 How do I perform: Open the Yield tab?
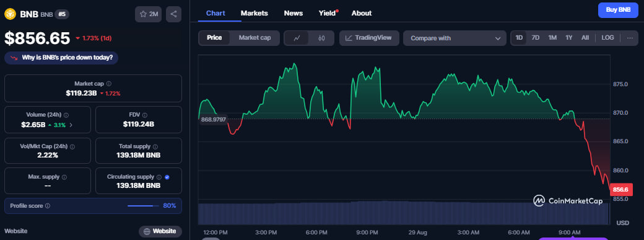[x=328, y=13]
